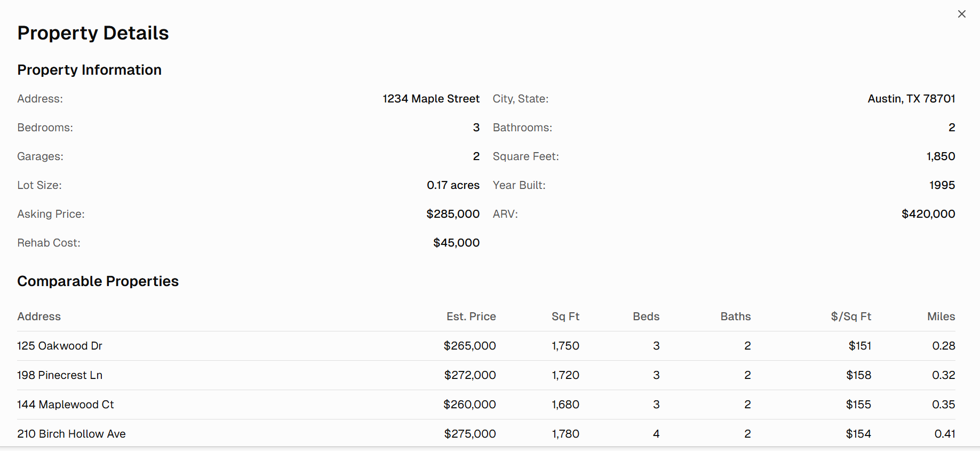Screen dimensions: 980x451
Task: Close the Property Details dialog
Action: pos(961,14)
